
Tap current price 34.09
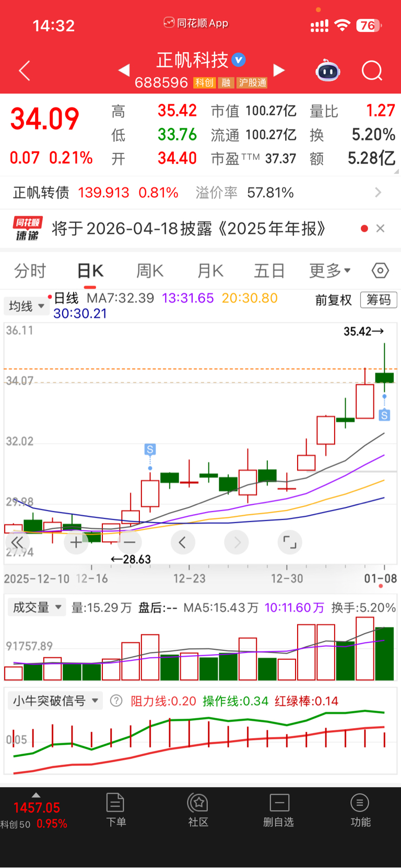coord(45,118)
